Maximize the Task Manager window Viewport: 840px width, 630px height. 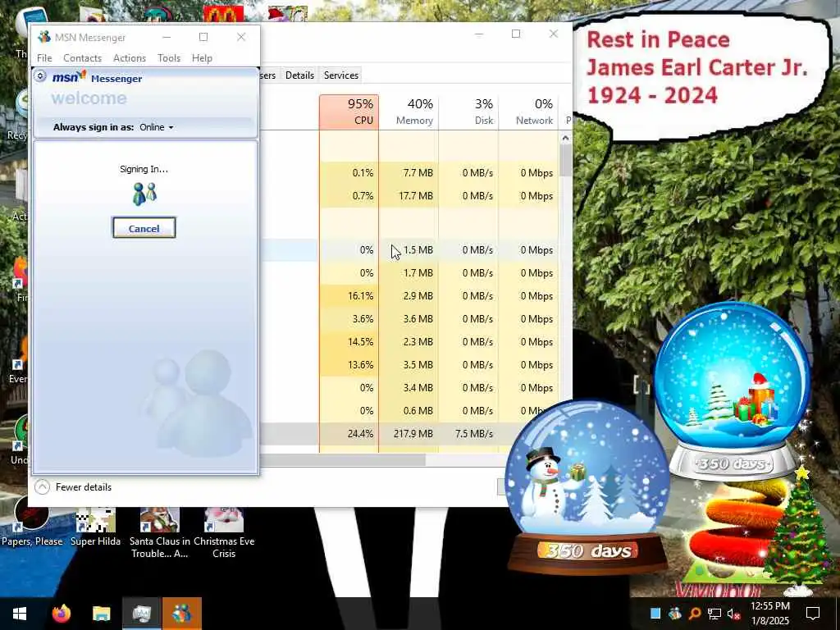tap(516, 34)
